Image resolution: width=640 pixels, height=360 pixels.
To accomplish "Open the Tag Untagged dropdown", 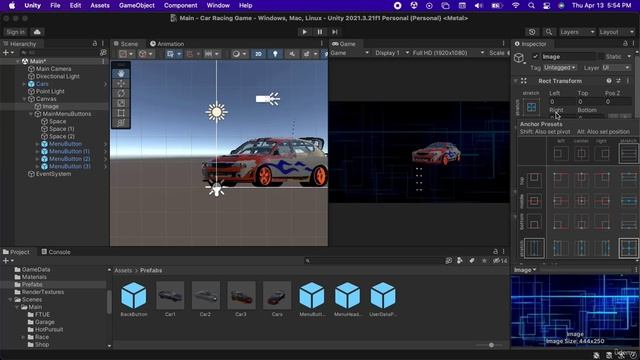I will click(560, 68).
